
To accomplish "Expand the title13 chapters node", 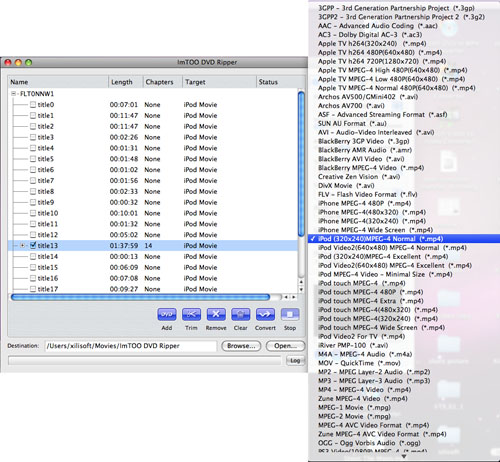I will click(22, 246).
